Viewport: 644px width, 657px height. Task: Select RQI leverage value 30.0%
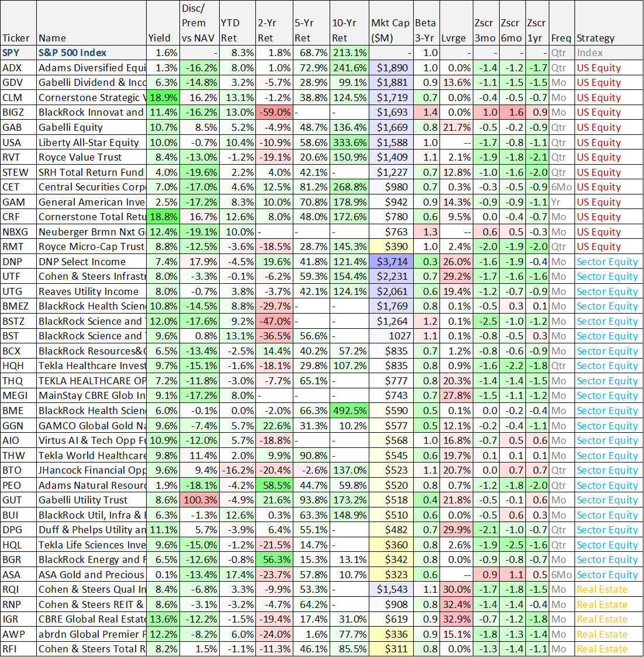pyautogui.click(x=456, y=589)
